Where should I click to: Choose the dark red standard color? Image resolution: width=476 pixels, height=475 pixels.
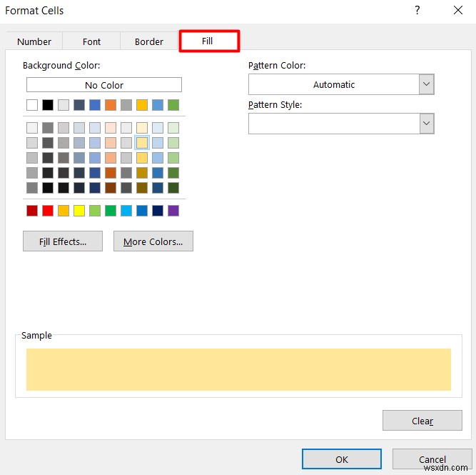point(32,211)
